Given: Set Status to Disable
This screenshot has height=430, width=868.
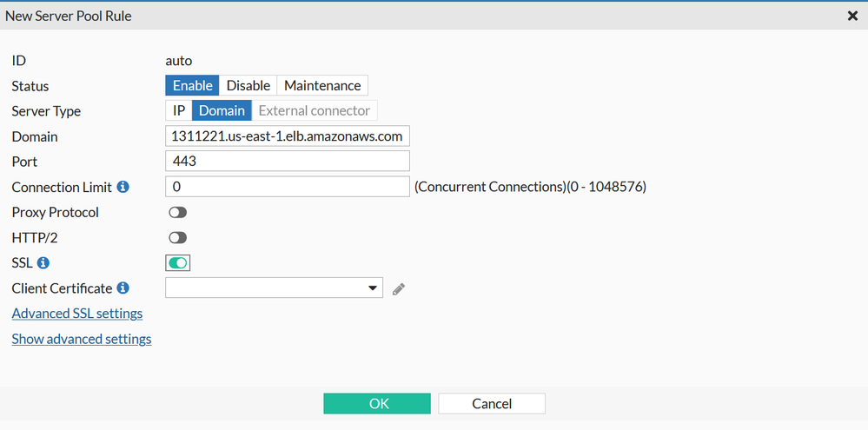Looking at the screenshot, I should click(x=248, y=85).
